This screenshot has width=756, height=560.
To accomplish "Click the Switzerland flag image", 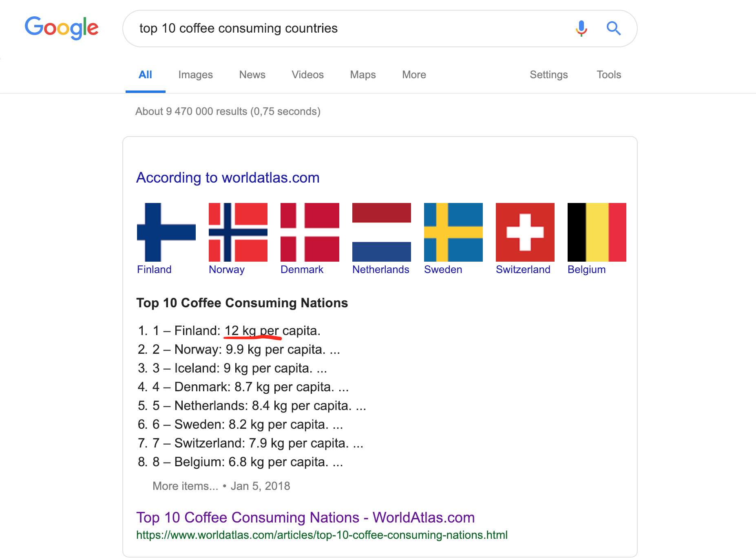I will [525, 232].
